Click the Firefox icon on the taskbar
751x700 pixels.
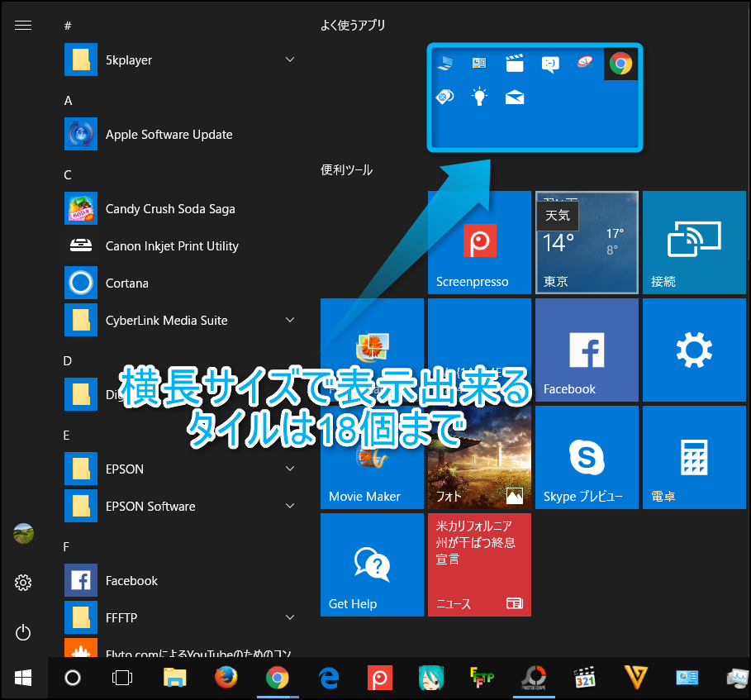click(x=226, y=678)
